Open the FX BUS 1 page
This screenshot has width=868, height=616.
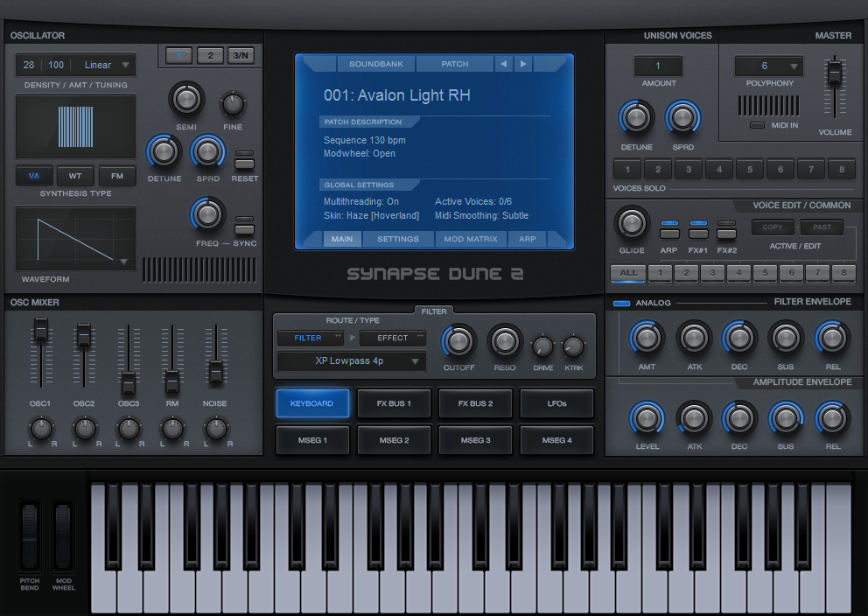394,403
